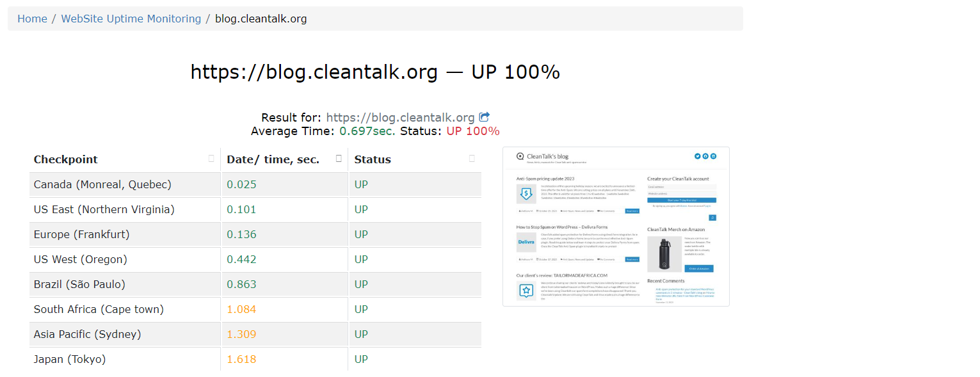Go to Home in the breadcrumb
Viewport: 980px width, 377px height.
32,19
